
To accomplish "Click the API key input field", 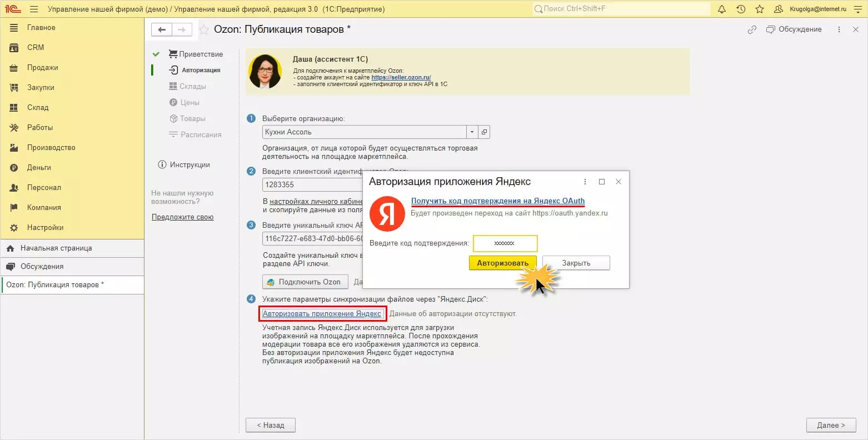I will (312, 239).
